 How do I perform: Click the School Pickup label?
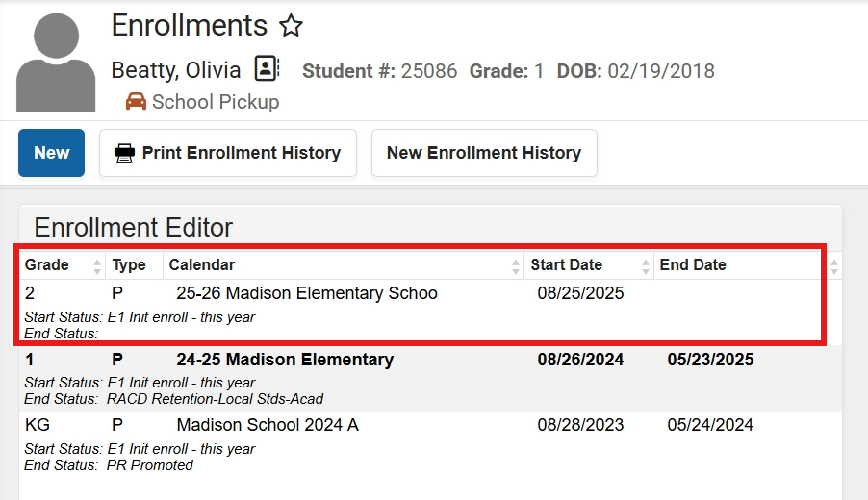(x=216, y=102)
